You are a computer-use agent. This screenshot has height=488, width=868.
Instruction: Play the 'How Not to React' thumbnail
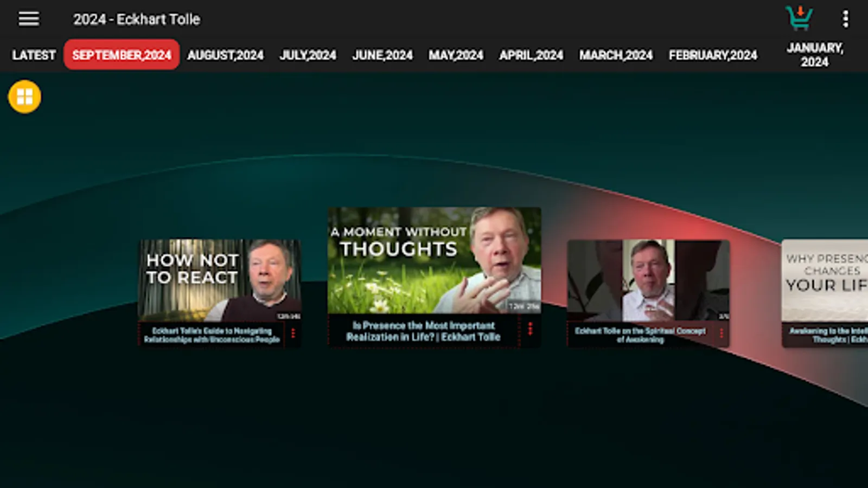(x=220, y=280)
